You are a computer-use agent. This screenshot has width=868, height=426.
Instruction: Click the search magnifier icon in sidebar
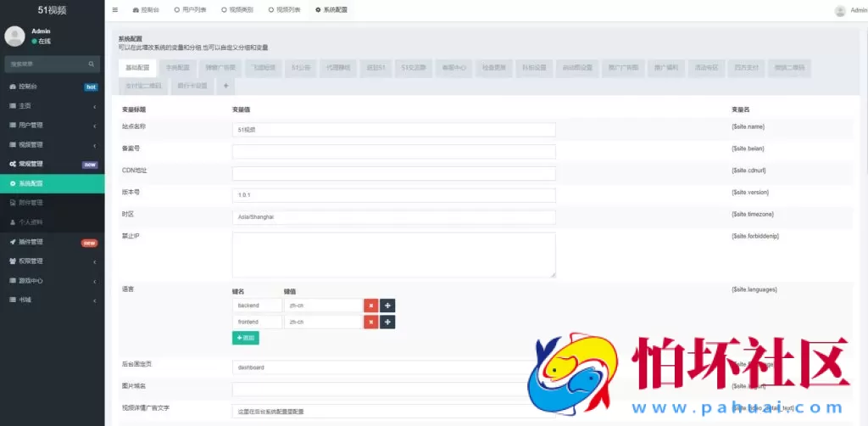(92, 64)
